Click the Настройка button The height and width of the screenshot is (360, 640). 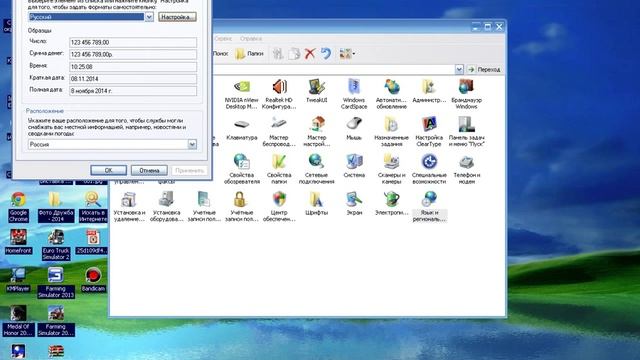pos(177,17)
